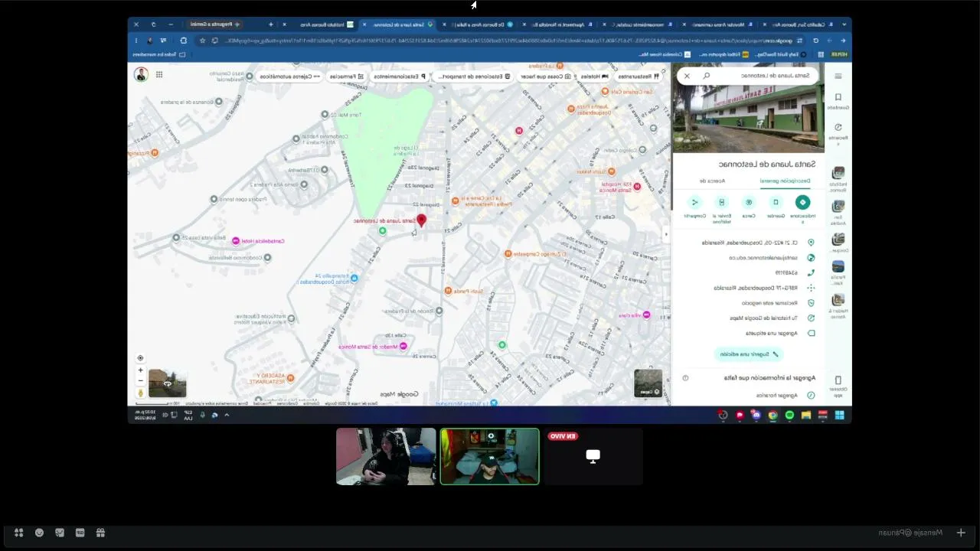The height and width of the screenshot is (551, 980).
Task: Collapse the Maps side panel
Action: [x=666, y=234]
